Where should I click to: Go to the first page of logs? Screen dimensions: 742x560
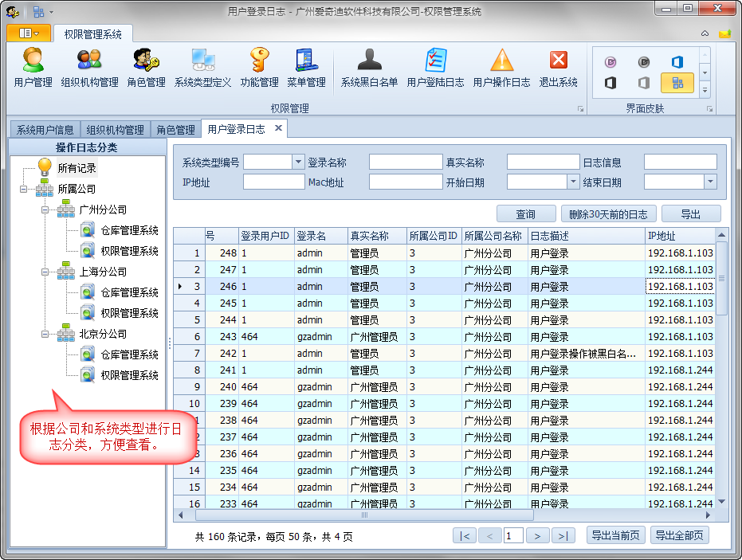465,536
